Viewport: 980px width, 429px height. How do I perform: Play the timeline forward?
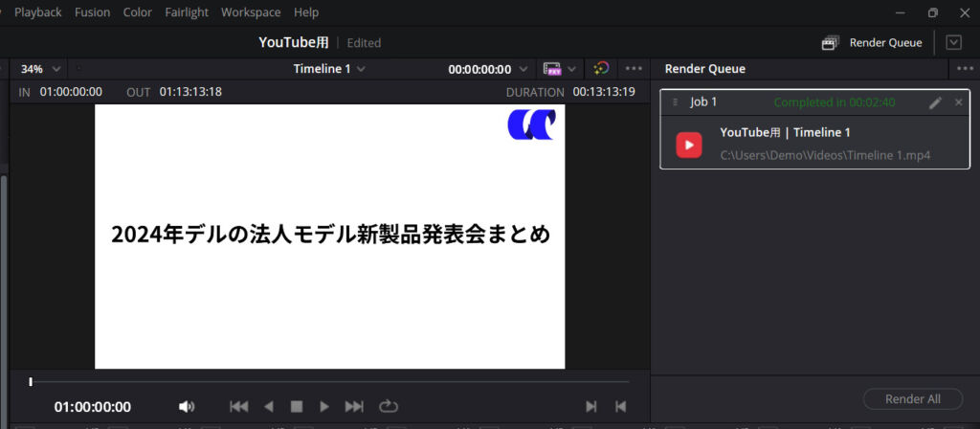tap(324, 407)
